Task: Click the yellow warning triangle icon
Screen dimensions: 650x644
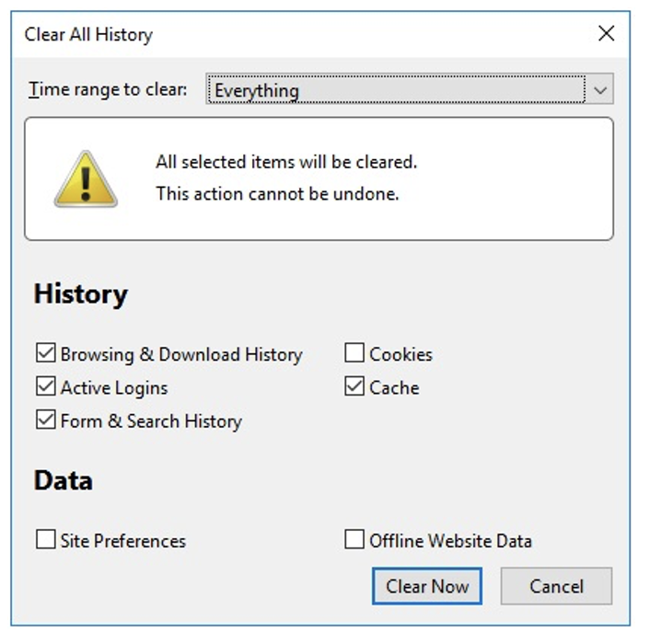Action: (86, 178)
